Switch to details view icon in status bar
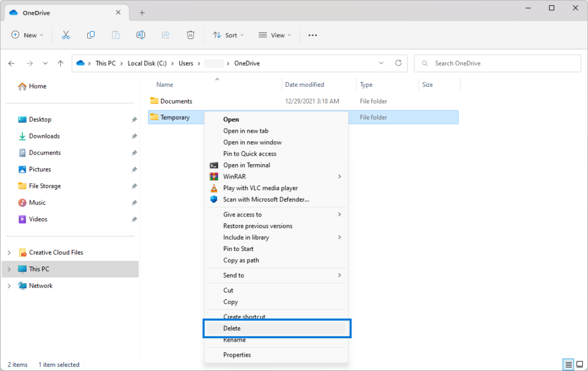This screenshot has width=588, height=371. (568, 364)
